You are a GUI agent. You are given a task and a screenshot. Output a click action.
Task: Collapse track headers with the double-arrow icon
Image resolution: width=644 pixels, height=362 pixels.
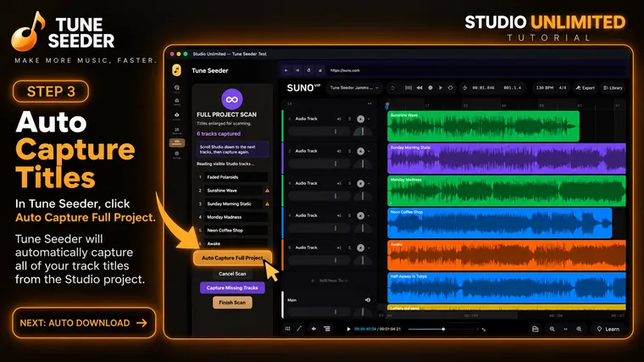click(369, 103)
